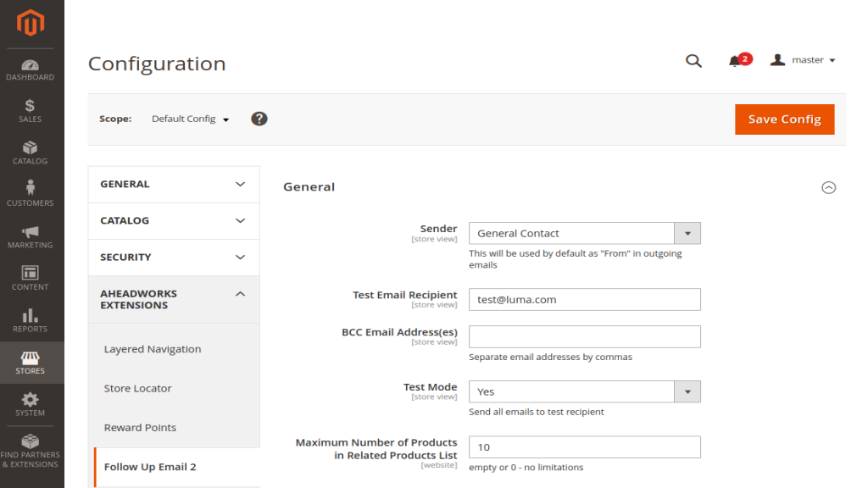This screenshot has height=488, width=868.
Task: Open the Marketing menu
Action: (x=31, y=237)
